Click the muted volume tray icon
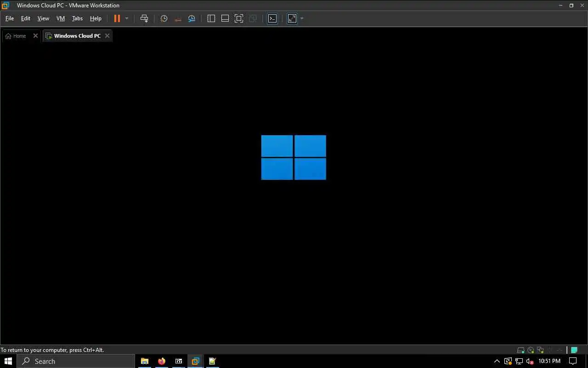588x368 pixels. point(530,361)
